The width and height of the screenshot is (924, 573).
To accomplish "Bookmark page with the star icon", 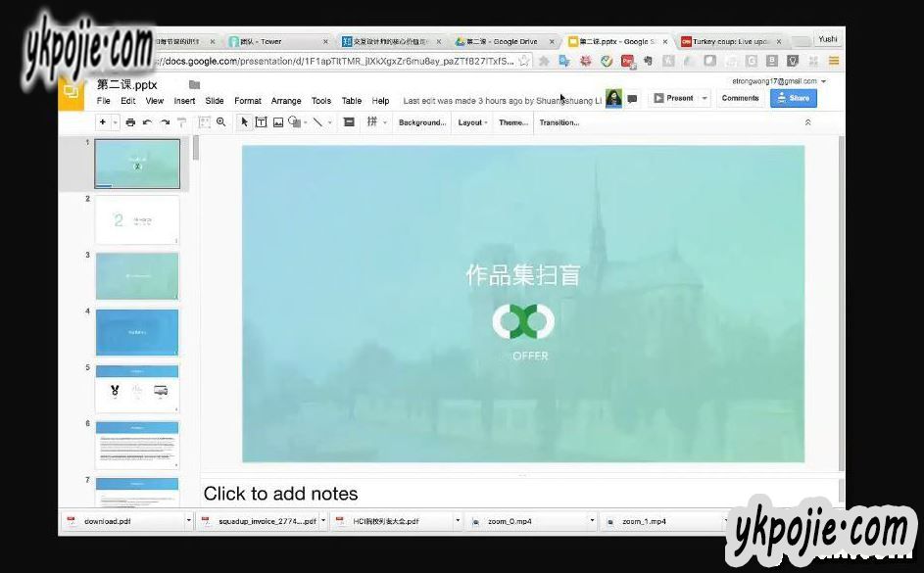I will pos(524,61).
